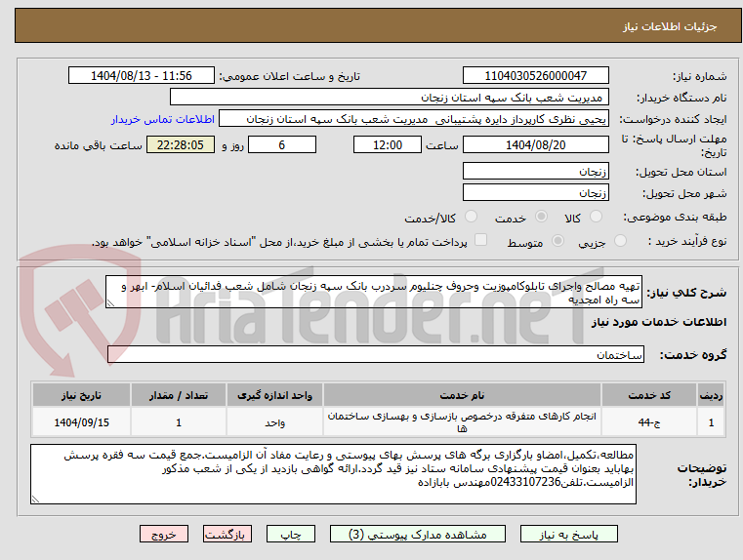The image size is (743, 560).
Task: Click the deadline hour field 12:00
Action: click(x=388, y=144)
